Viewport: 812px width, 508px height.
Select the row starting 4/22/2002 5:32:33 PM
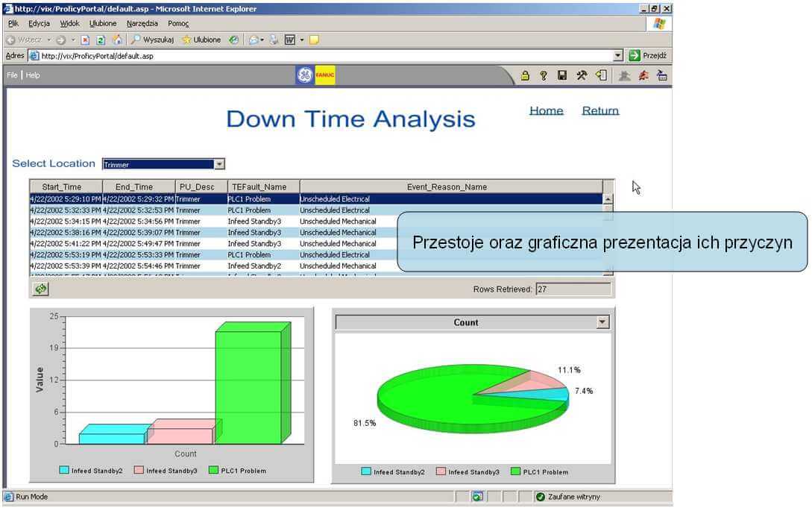pyautogui.click(x=316, y=210)
